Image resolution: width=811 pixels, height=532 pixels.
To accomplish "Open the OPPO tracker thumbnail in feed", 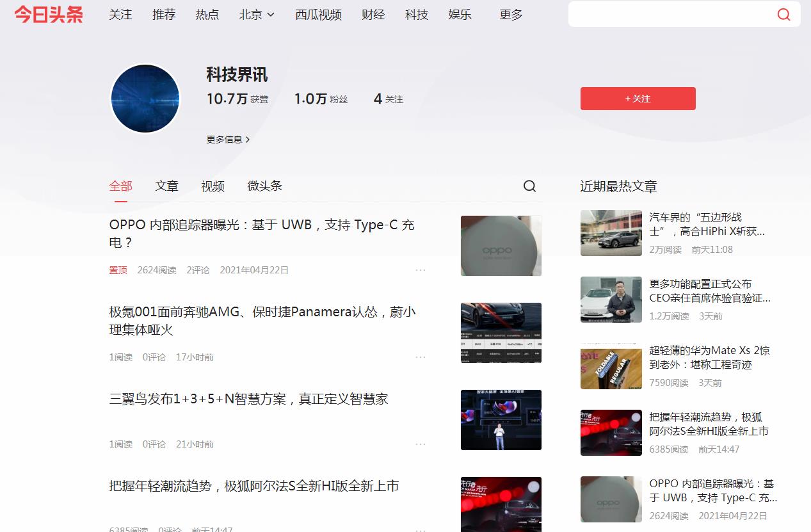I will [x=501, y=246].
